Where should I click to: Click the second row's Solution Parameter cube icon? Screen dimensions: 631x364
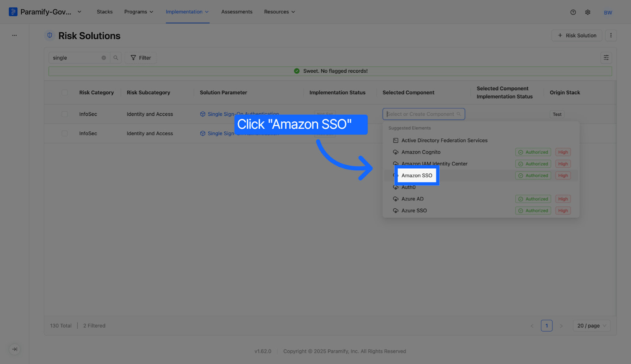pos(203,133)
